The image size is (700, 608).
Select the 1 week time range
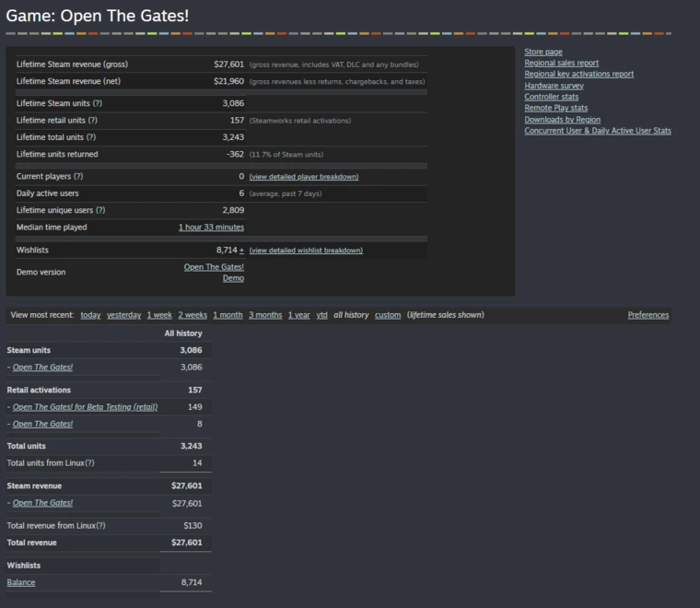pos(159,315)
